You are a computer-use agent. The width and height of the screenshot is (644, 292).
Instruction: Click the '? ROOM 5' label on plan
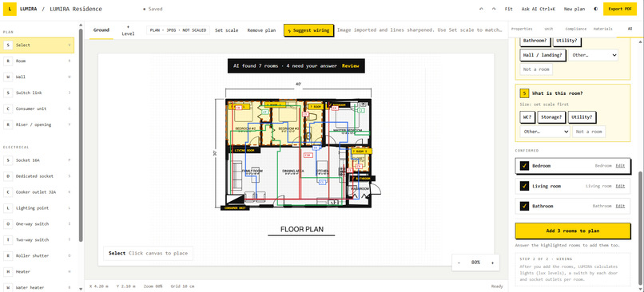[360, 151]
